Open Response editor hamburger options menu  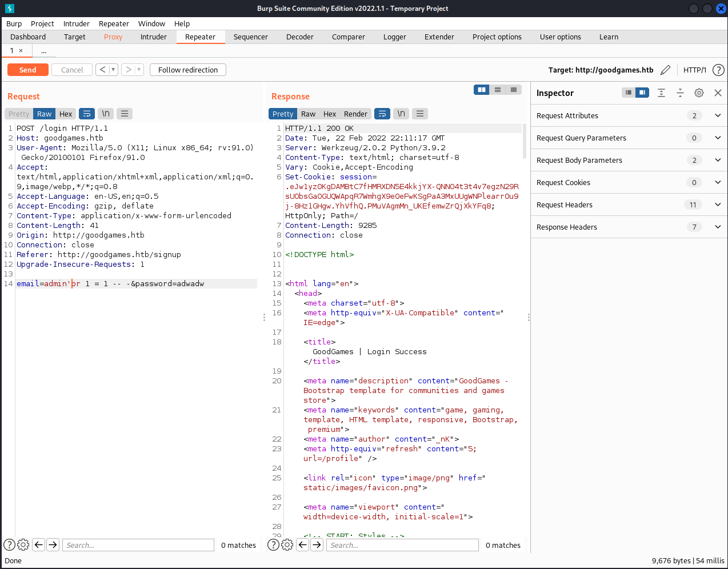[x=420, y=114]
